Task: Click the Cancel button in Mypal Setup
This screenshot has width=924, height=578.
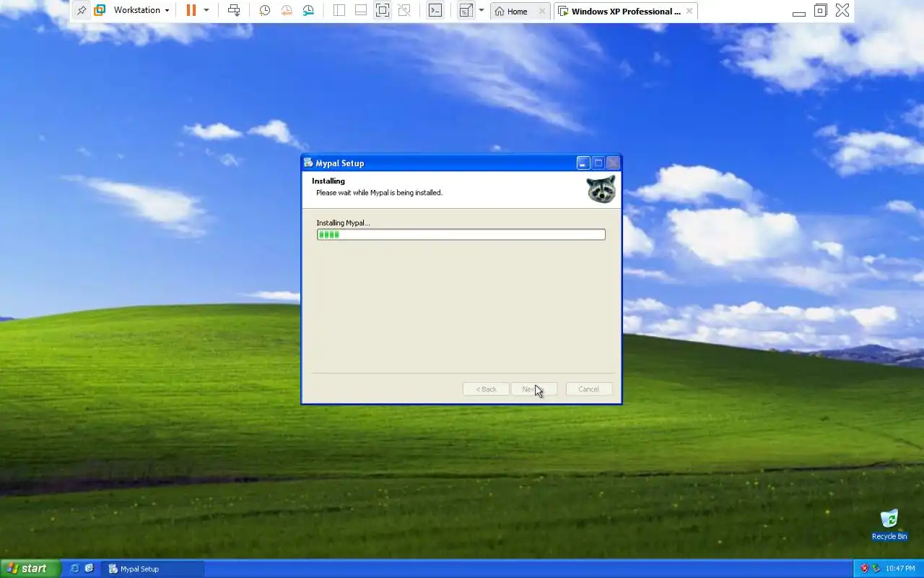Action: [x=588, y=389]
